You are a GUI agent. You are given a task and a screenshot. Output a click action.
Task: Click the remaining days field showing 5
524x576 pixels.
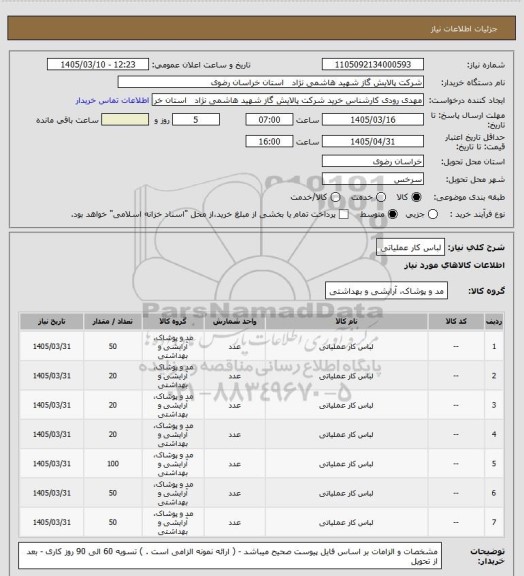point(196,120)
